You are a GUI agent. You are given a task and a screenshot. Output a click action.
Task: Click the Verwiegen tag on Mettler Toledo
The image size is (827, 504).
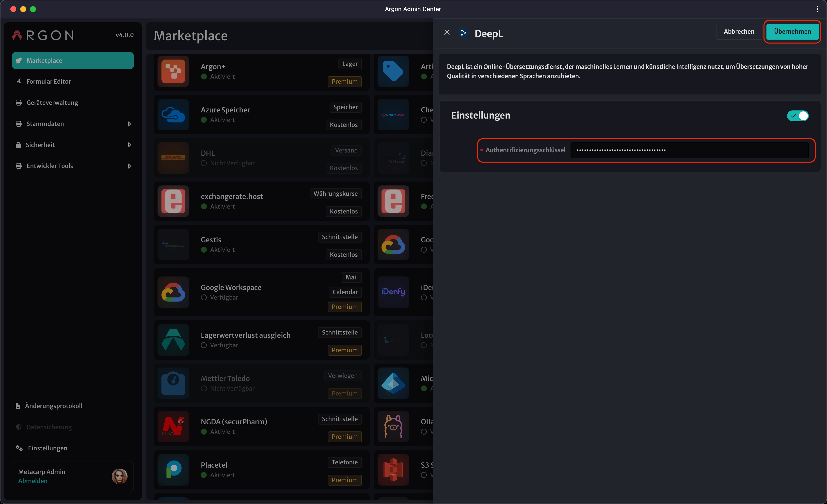(343, 376)
